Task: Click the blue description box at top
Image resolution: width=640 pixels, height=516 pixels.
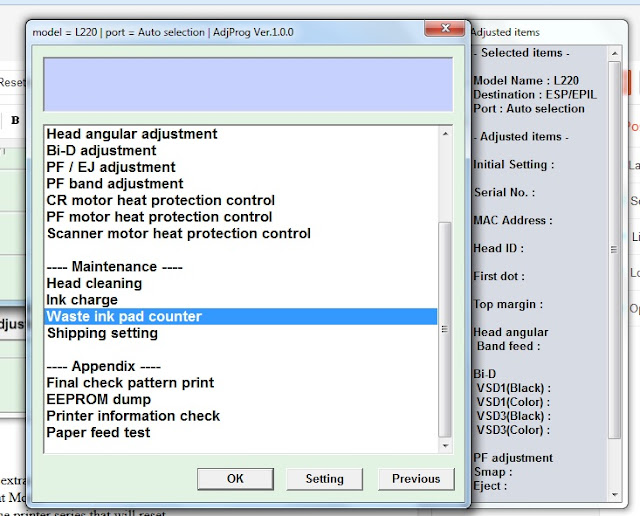Action: [248, 85]
